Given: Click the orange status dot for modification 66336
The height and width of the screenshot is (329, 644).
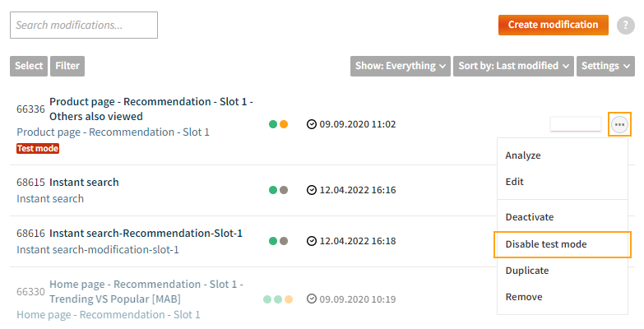Looking at the screenshot, I should point(284,124).
